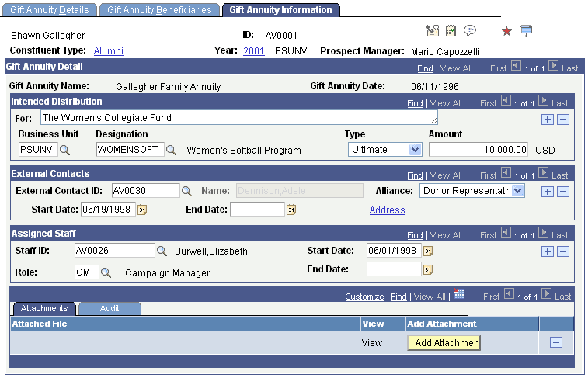Open the 2001 year link
Image resolution: width=588 pixels, height=378 pixels.
point(254,51)
